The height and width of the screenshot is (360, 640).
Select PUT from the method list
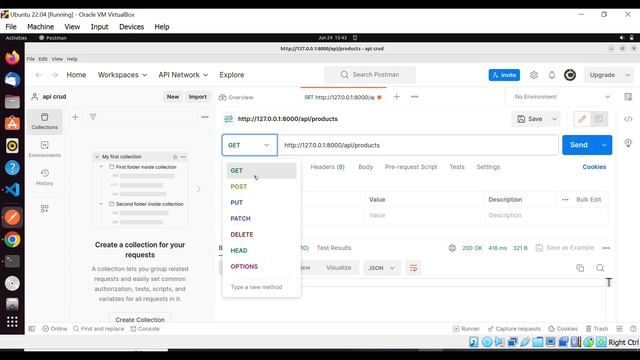pos(261,202)
